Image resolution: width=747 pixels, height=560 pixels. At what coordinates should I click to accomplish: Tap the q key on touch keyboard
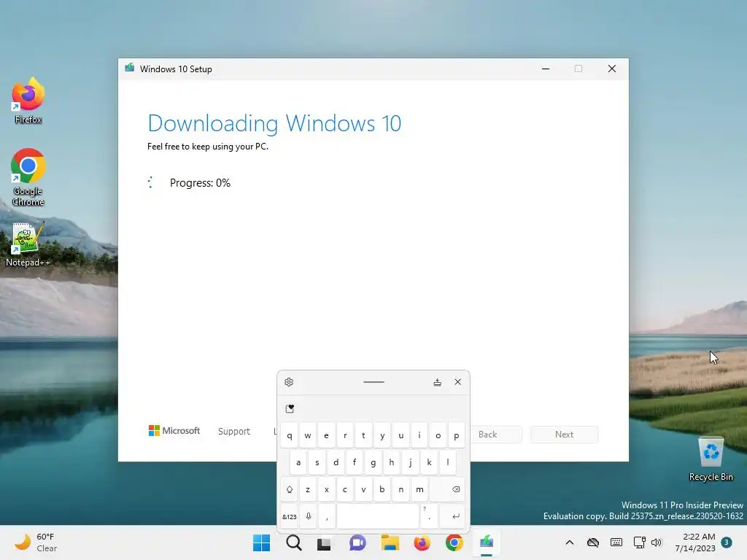pyautogui.click(x=289, y=435)
